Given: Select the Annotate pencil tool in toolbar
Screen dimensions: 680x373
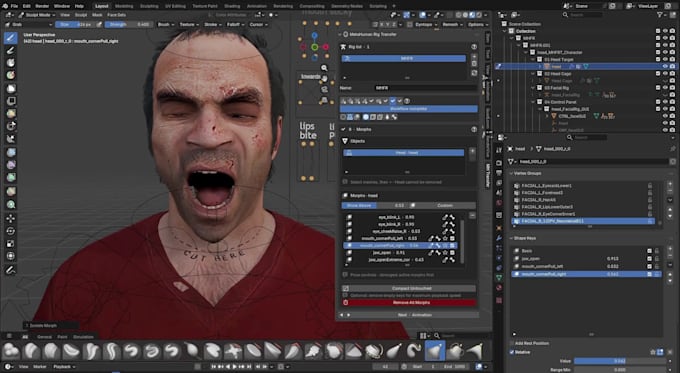Looking at the screenshot, I should pyautogui.click(x=11, y=270).
